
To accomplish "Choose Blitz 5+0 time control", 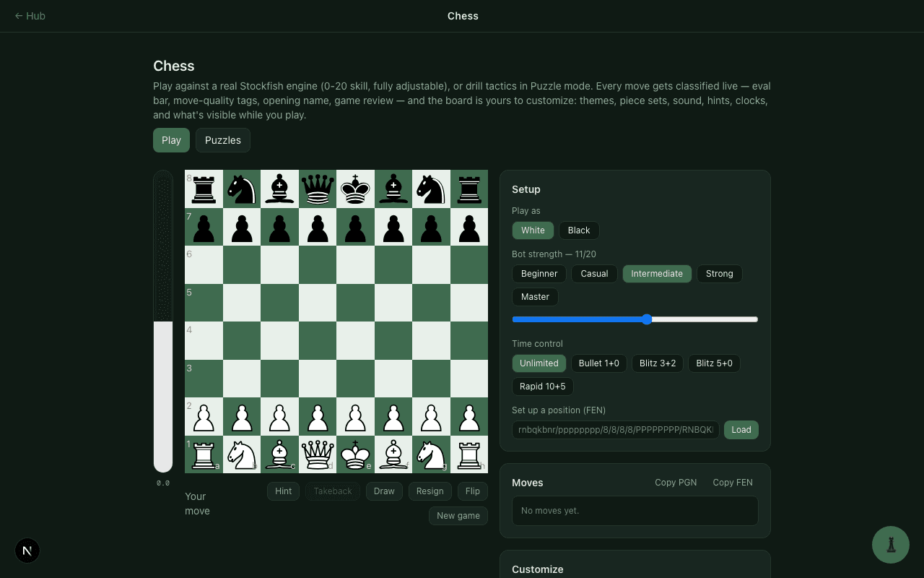I will (x=714, y=363).
